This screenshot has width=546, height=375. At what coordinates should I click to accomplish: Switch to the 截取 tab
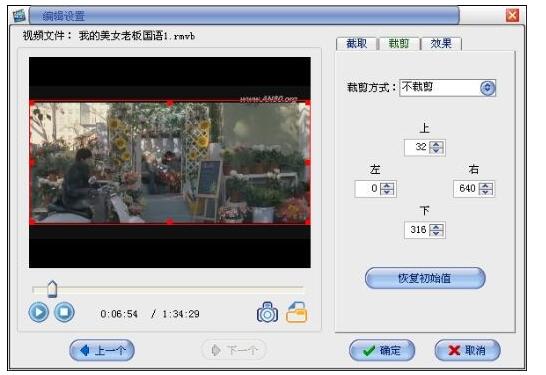click(x=357, y=44)
